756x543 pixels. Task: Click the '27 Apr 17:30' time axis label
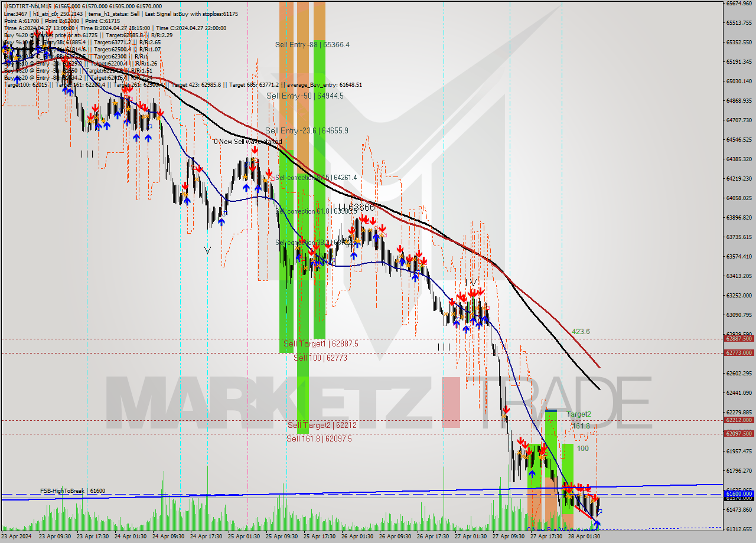[x=547, y=537]
